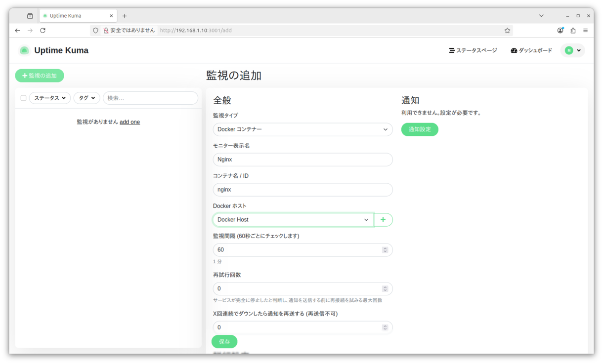Reload the page in the browser
This screenshot has height=364, width=603.
click(x=43, y=31)
